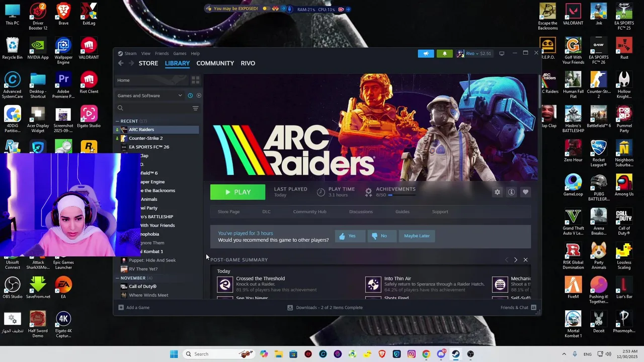Click the library page vertical scrollbar

point(540,90)
